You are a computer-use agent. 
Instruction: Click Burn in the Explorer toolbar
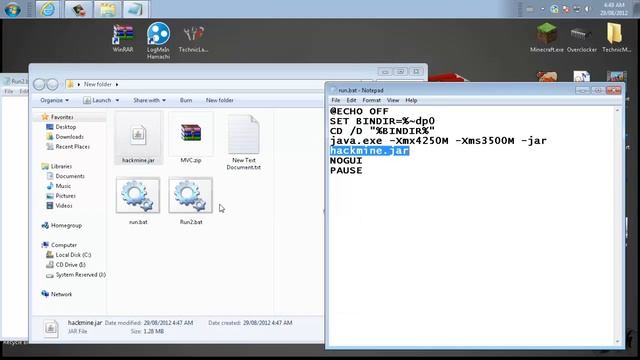(186, 100)
